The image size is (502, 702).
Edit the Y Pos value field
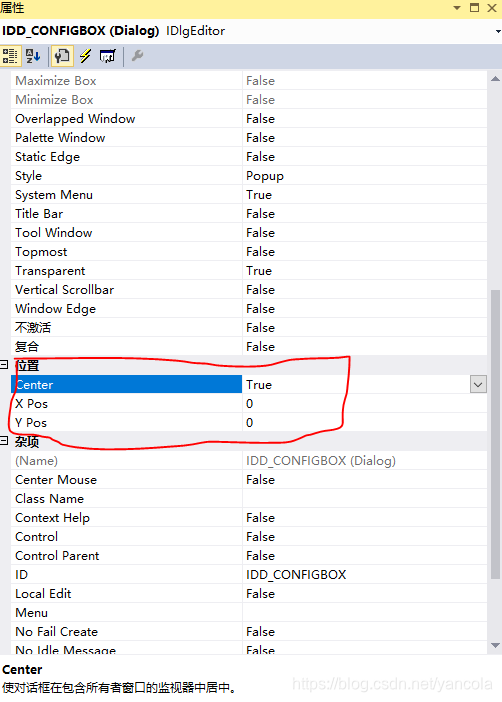click(x=365, y=423)
